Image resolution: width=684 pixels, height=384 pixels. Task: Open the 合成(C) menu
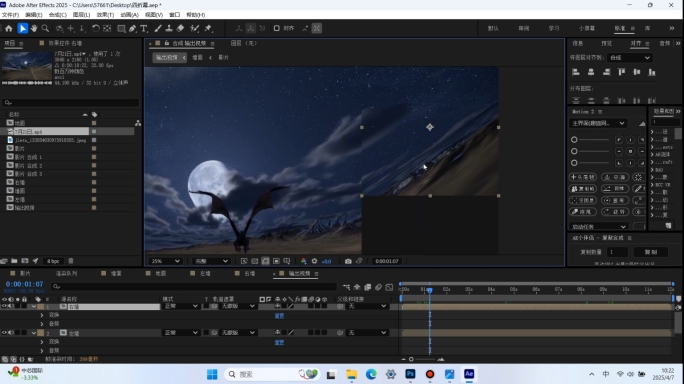coord(58,15)
